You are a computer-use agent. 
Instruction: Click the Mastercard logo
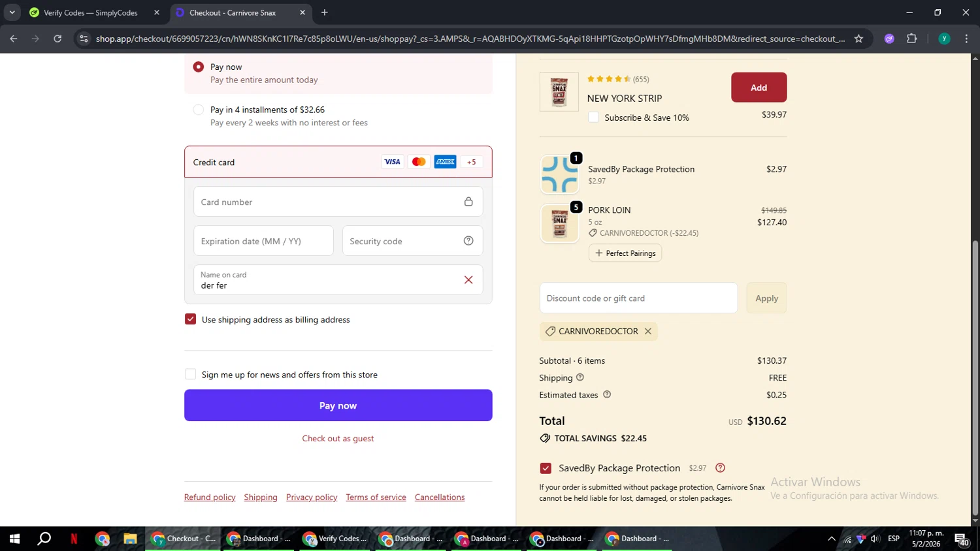coord(419,162)
